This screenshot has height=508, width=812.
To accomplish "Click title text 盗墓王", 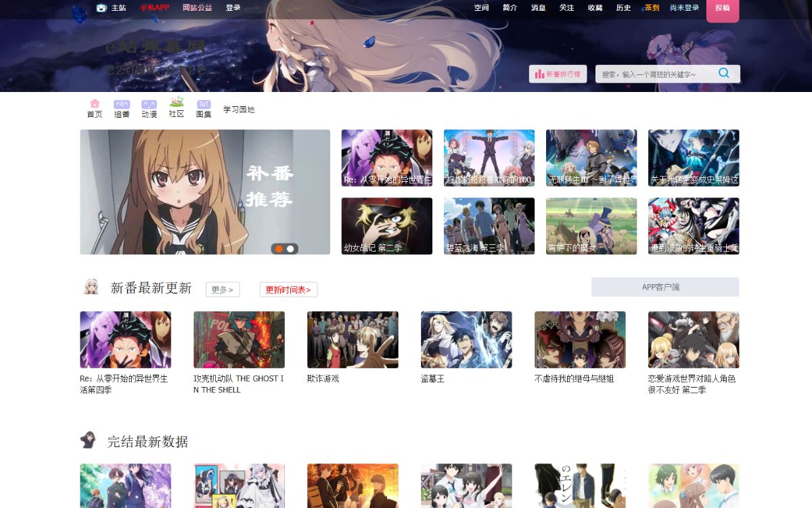I will click(x=432, y=379).
